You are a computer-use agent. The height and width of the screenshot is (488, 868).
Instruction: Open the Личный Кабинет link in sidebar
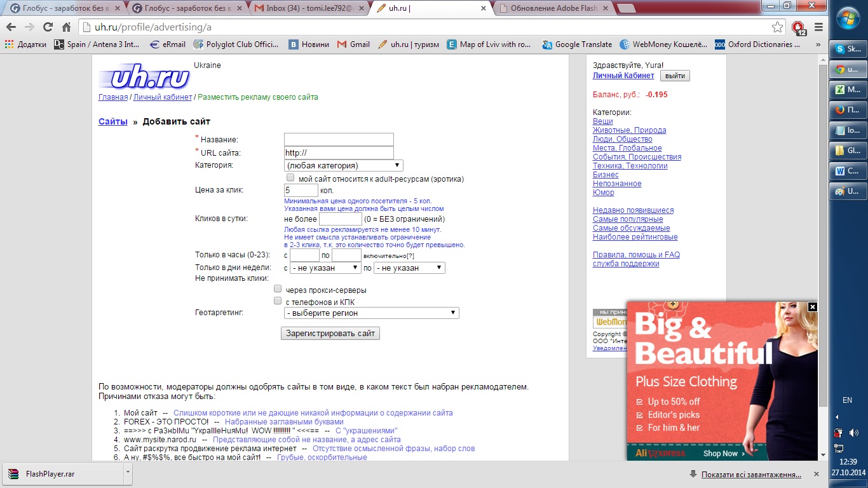623,76
